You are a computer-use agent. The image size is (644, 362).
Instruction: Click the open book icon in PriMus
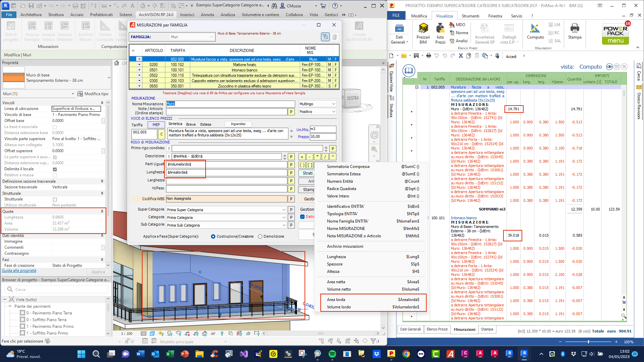(409, 71)
